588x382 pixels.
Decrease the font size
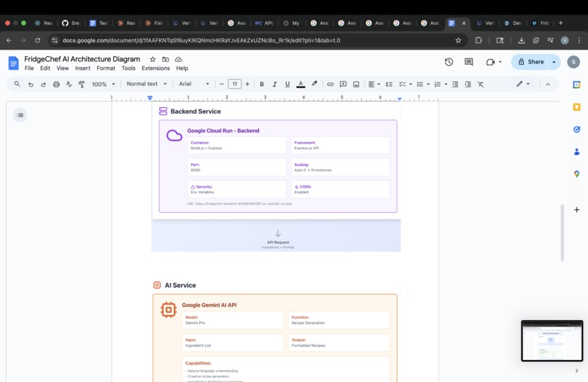coord(222,85)
